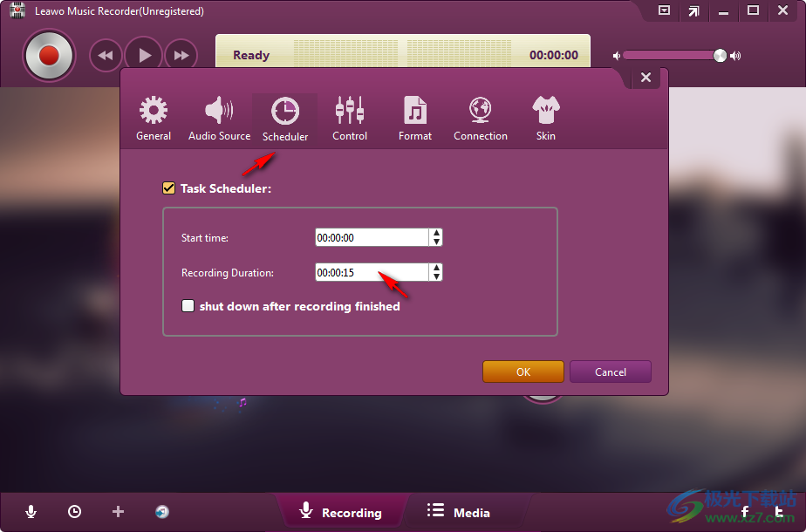Click the Recording Duration stepper arrows
Screen dimensions: 806x532
(436, 273)
